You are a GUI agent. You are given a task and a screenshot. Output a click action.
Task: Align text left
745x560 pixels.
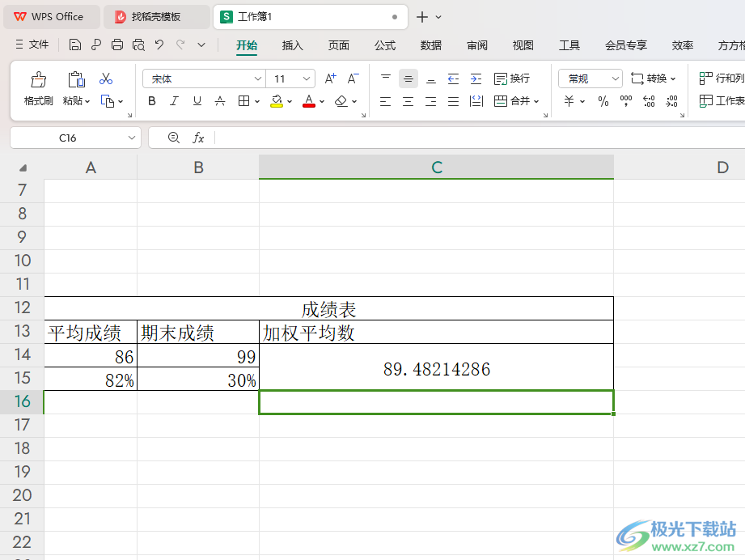click(x=385, y=101)
